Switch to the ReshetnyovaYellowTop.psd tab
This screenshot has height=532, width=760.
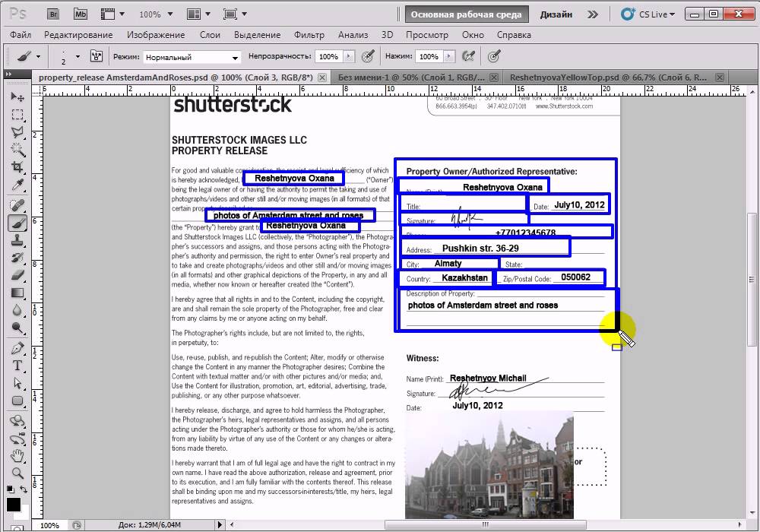pyautogui.click(x=608, y=78)
